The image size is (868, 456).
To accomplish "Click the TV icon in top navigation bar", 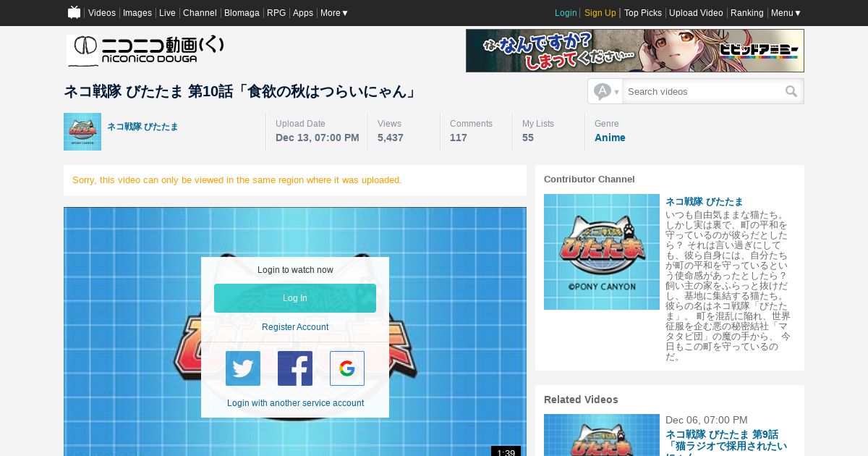I will (74, 12).
